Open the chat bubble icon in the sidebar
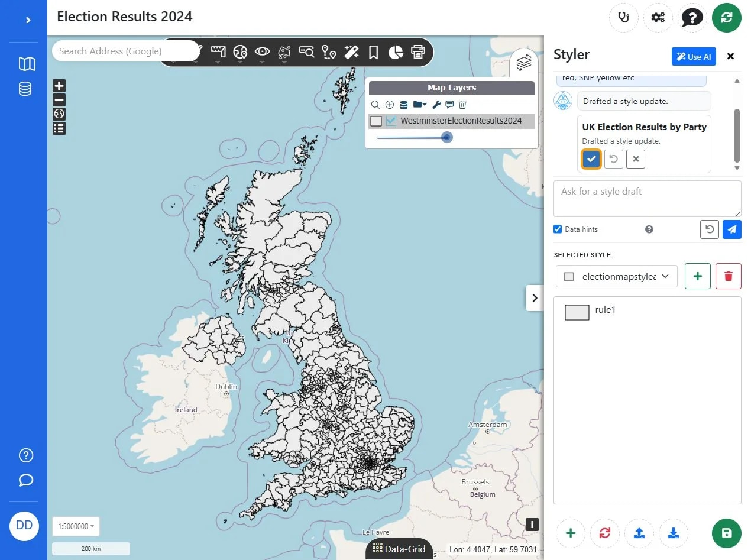Screen dimensions: 751x560 click(26, 480)
